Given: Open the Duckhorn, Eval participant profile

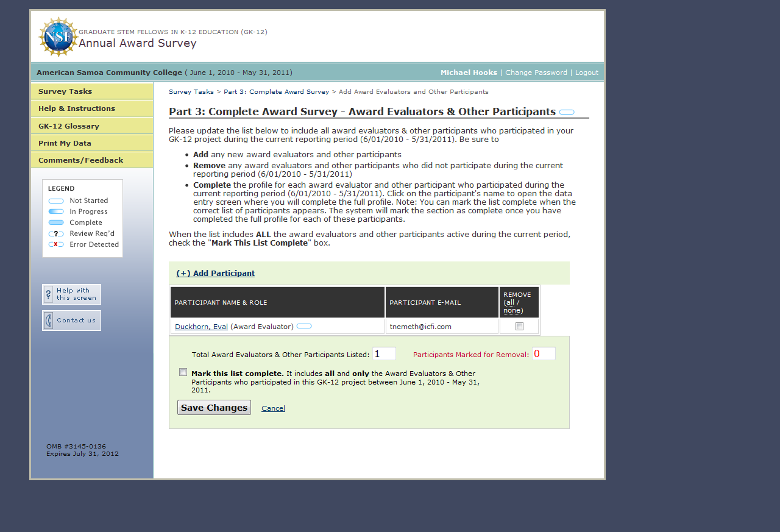Looking at the screenshot, I should (201, 327).
